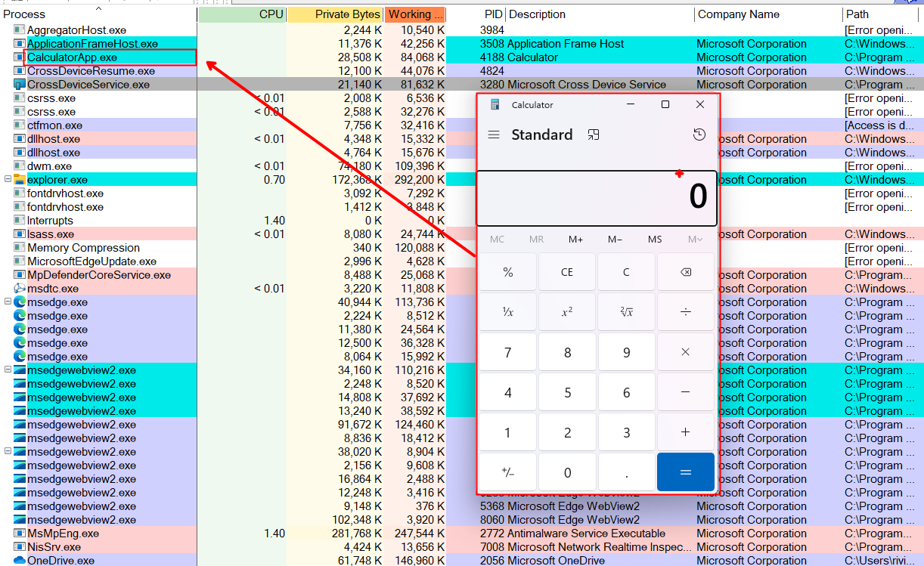924x566 pixels.
Task: Select the CalculatorApp.exe process row
Action: pos(73,57)
